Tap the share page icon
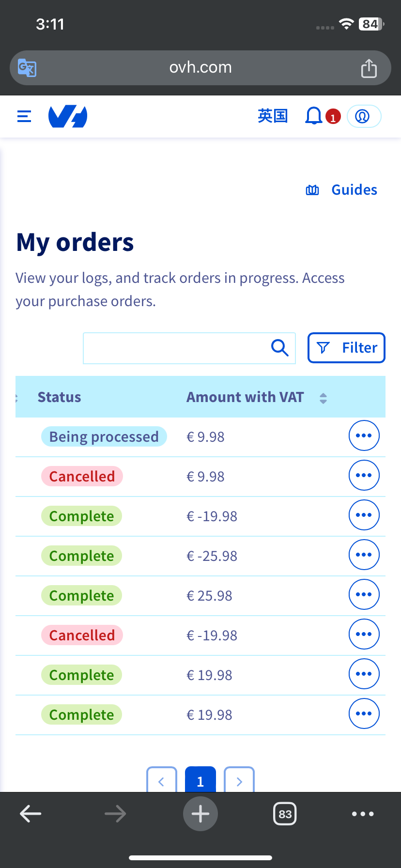The height and width of the screenshot is (868, 401). tap(369, 68)
